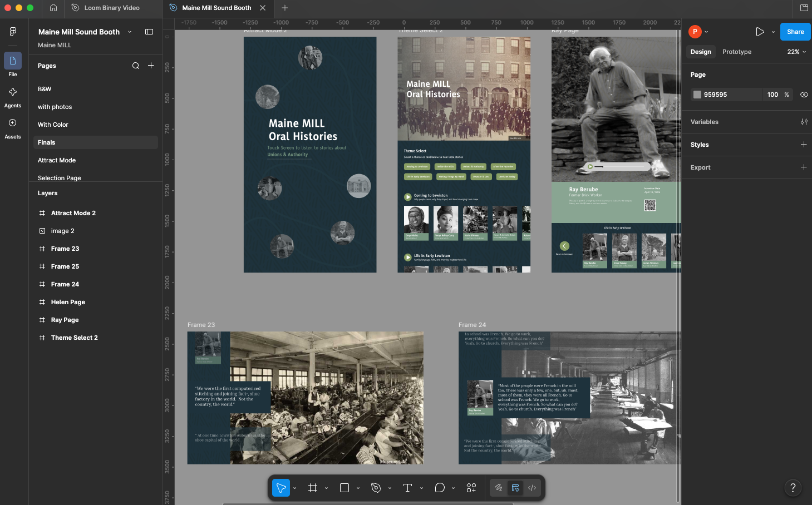Select the Text tool
The image size is (812, 505).
(407, 488)
